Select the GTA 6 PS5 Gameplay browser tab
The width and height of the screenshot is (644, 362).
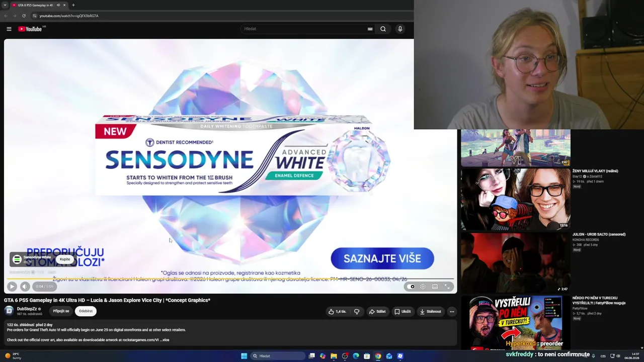click(x=39, y=5)
